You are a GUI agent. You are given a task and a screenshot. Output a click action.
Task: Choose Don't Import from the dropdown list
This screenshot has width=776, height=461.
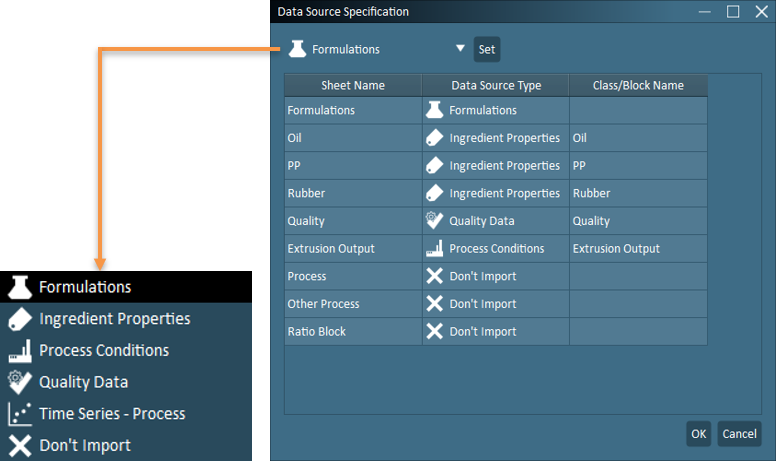(126, 445)
